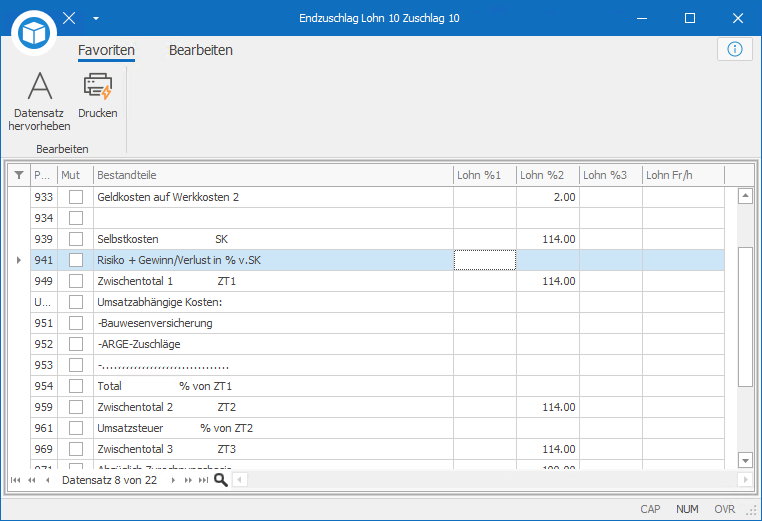This screenshot has height=521, width=762.
Task: Click the magnifier search icon
Action: [221, 480]
